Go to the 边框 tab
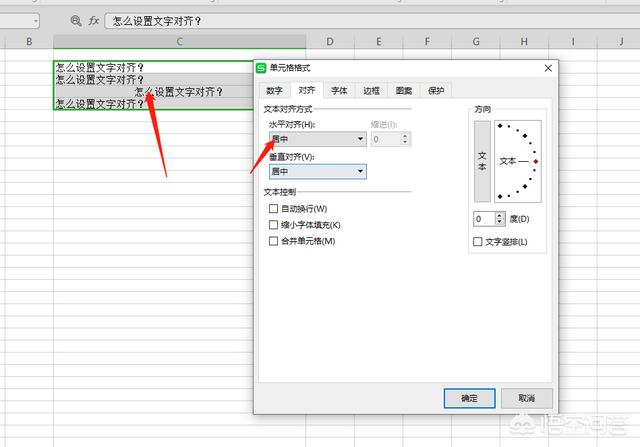The image size is (640, 447). [371, 90]
